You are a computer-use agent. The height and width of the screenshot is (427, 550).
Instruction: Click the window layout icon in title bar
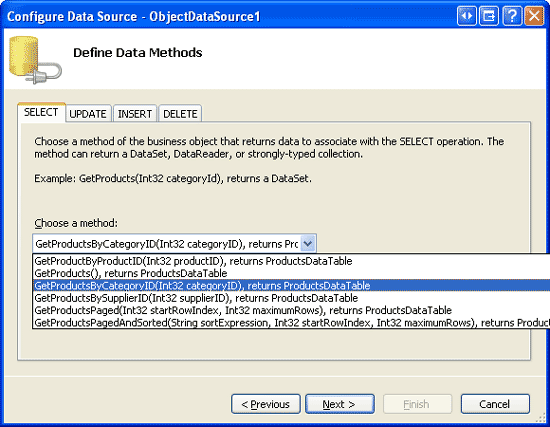coord(489,16)
